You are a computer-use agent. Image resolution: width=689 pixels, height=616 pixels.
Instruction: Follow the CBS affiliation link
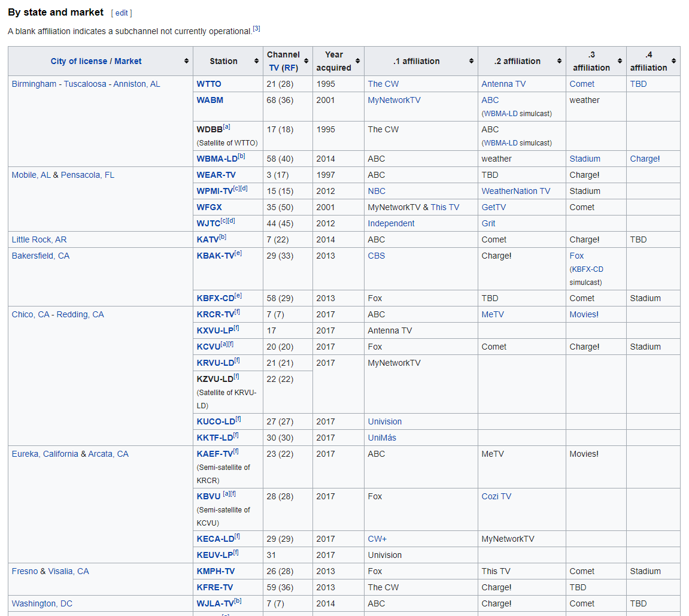(x=376, y=256)
